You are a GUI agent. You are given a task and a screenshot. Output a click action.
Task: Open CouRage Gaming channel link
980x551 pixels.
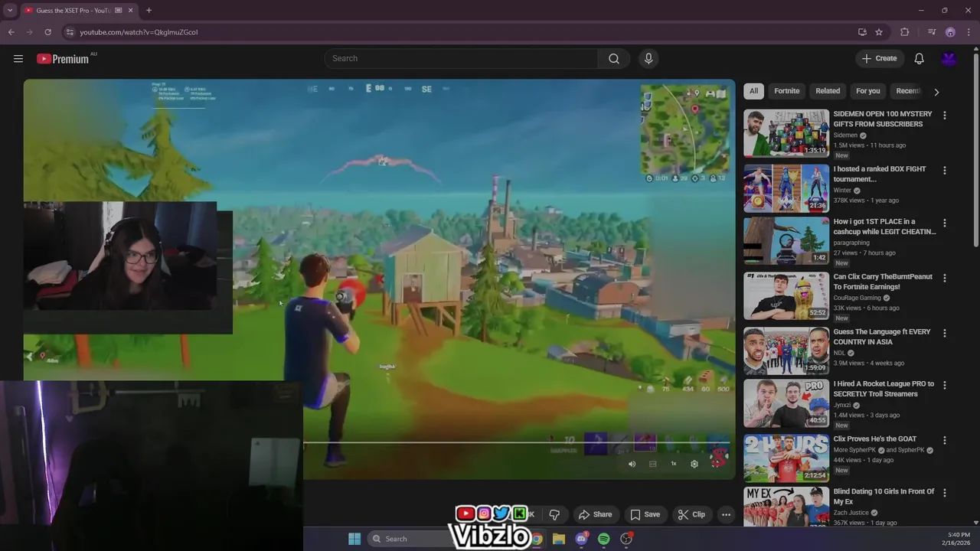[857, 298]
